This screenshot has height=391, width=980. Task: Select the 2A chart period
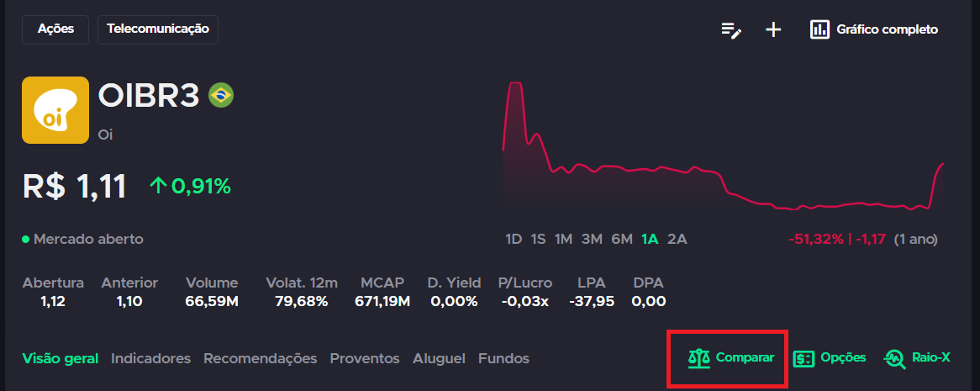coord(677,239)
